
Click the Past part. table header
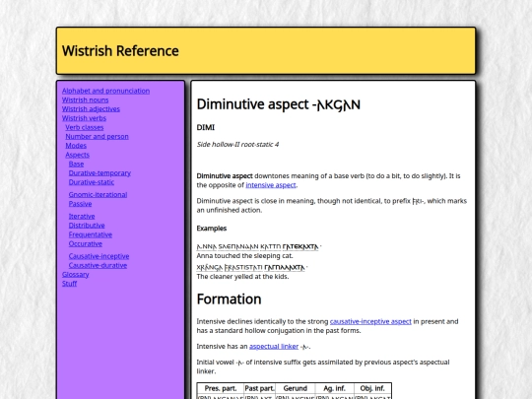point(259,388)
